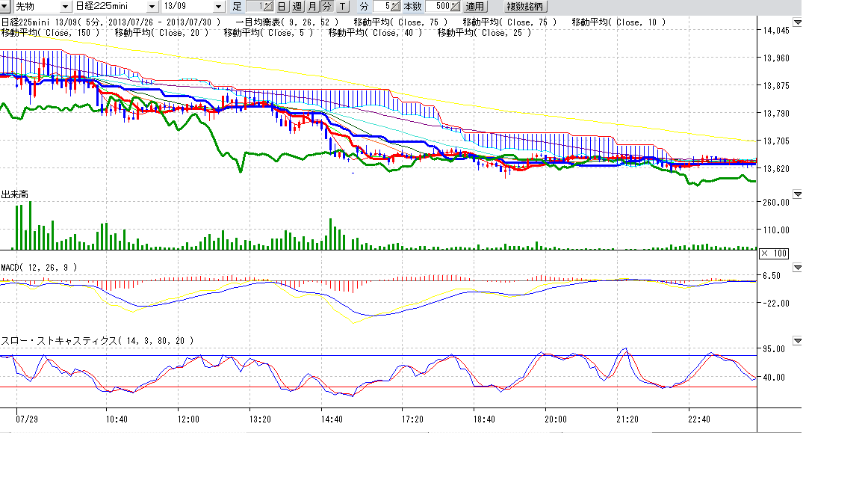Image resolution: width=868 pixels, height=483 pixels.
Task: Open the 13/09 contract month dropdown
Action: [218, 7]
